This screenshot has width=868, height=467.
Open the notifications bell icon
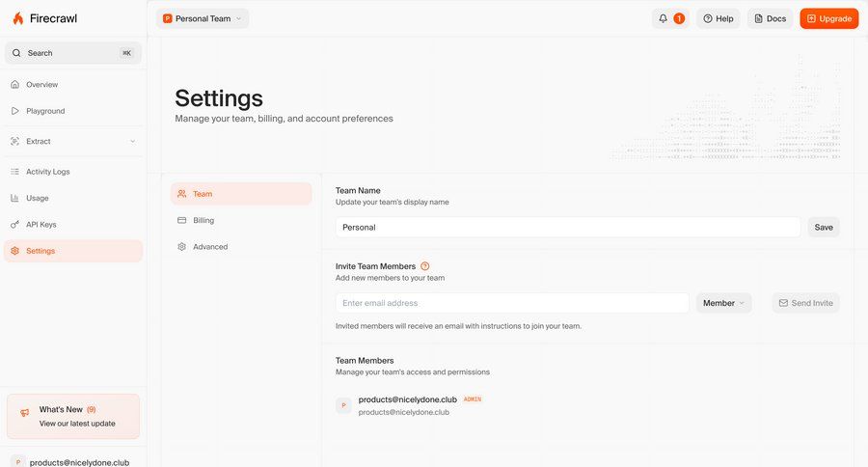pyautogui.click(x=663, y=18)
